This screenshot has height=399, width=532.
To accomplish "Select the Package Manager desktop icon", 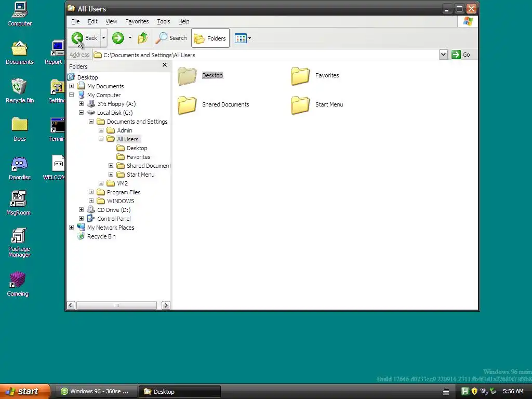I will click(x=19, y=243).
